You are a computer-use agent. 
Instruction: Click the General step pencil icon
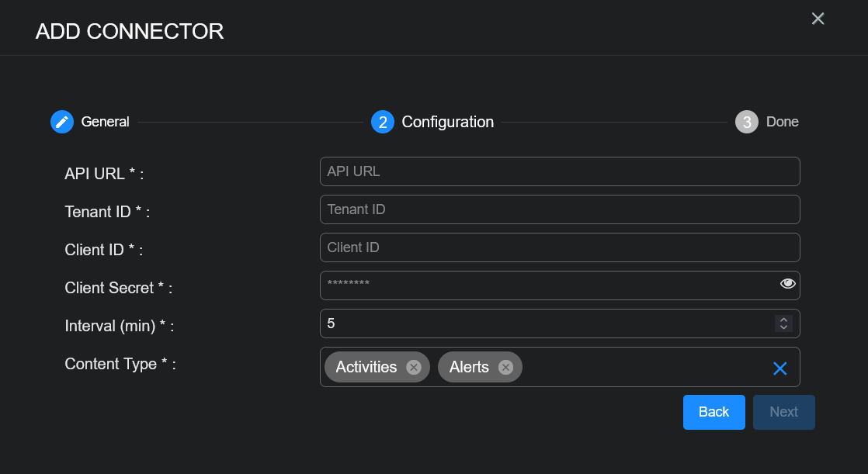[x=62, y=122]
